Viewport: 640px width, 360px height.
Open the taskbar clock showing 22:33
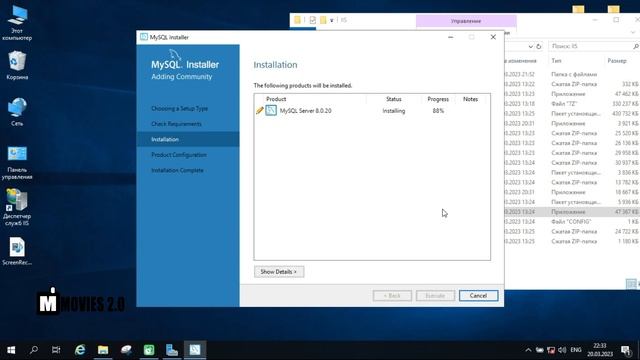pyautogui.click(x=600, y=350)
